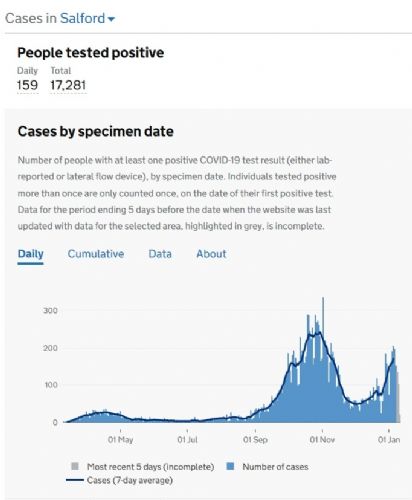Click the grey incomplete bars in the chart
This screenshot has height=500, width=412.
pos(398,398)
